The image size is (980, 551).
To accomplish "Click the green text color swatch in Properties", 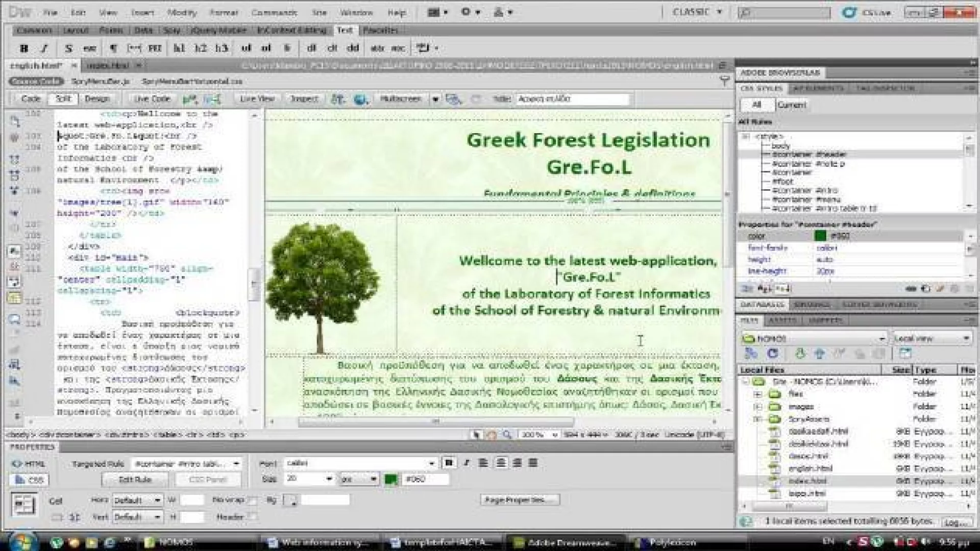I will (x=391, y=480).
